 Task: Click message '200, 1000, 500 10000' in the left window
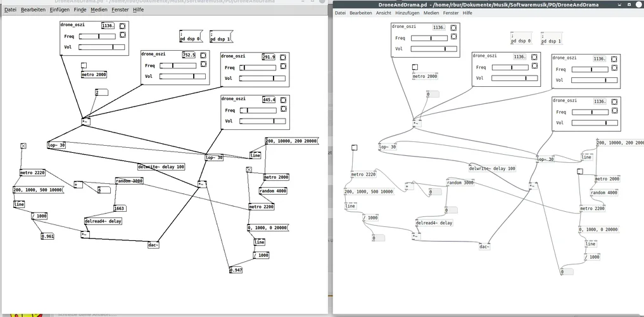click(38, 190)
